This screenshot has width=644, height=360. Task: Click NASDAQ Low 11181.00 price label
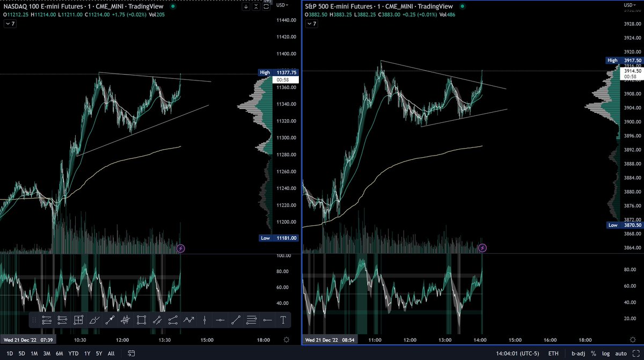[x=280, y=238]
